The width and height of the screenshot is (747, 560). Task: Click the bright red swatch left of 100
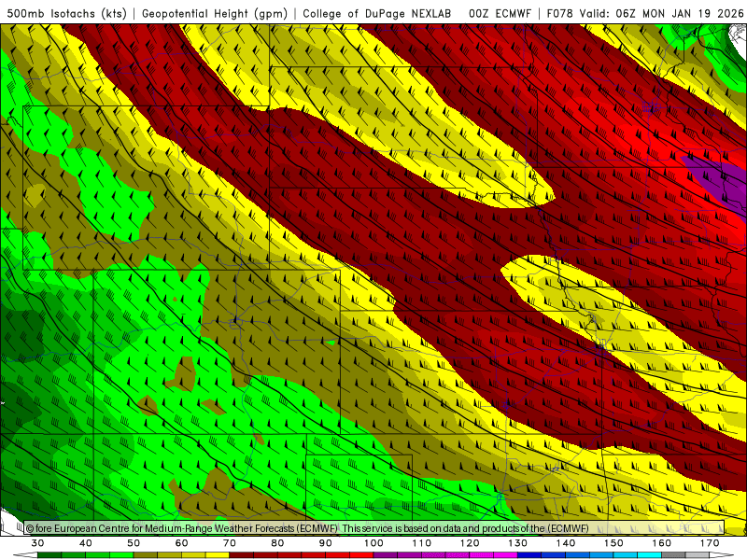[x=361, y=555]
